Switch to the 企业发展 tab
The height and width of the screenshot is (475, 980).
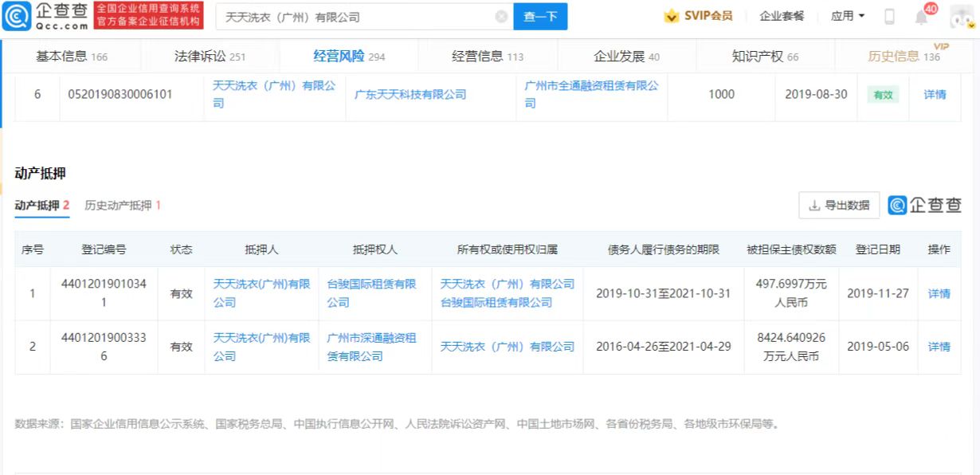pos(626,57)
